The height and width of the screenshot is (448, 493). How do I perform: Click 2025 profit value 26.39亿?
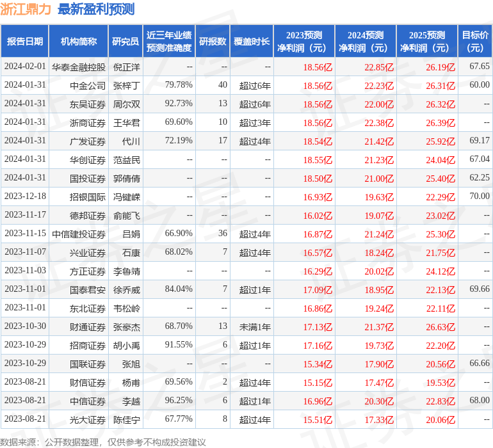coord(440,123)
